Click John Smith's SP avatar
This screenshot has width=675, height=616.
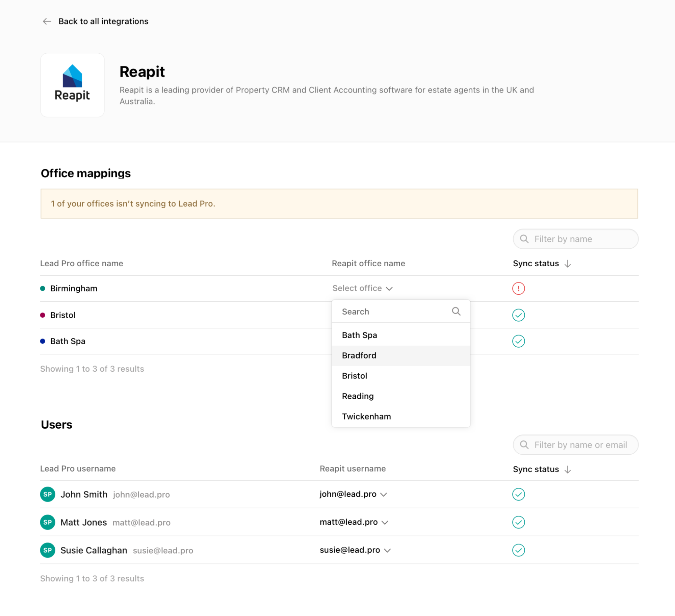(x=48, y=494)
